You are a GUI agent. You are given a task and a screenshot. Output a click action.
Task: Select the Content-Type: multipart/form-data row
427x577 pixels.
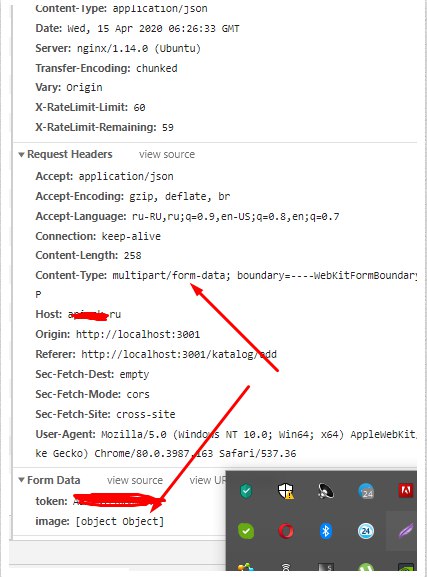226,284
